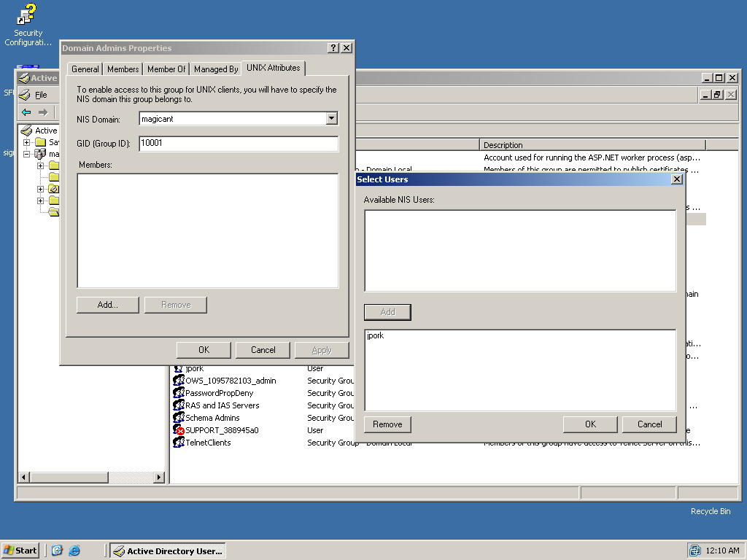This screenshot has width=747, height=560.
Task: Open the File menu
Action: (41, 95)
